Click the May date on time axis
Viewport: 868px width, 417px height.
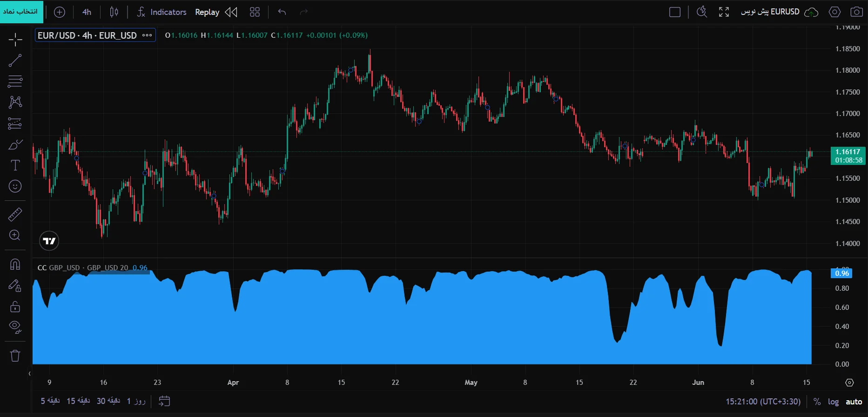click(x=471, y=383)
